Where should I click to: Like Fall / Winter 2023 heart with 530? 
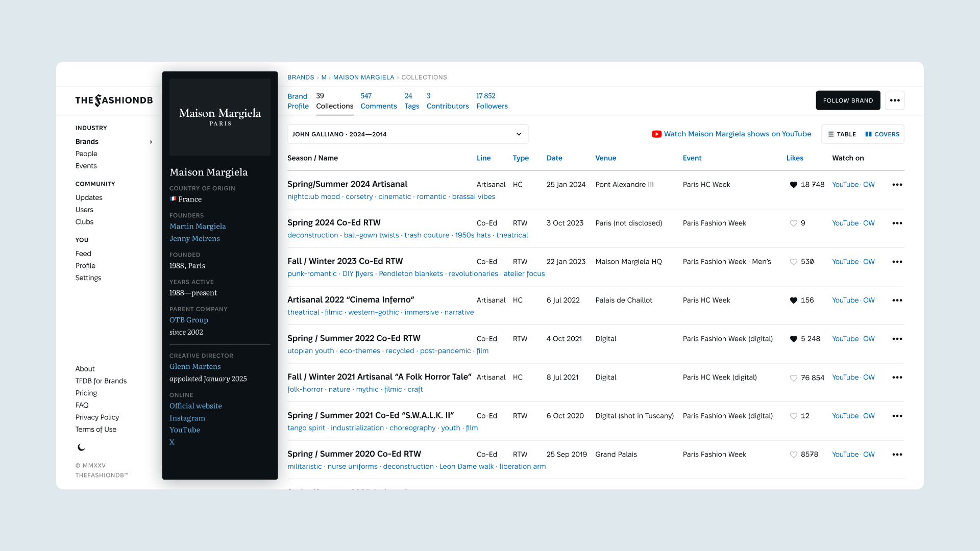pos(793,262)
